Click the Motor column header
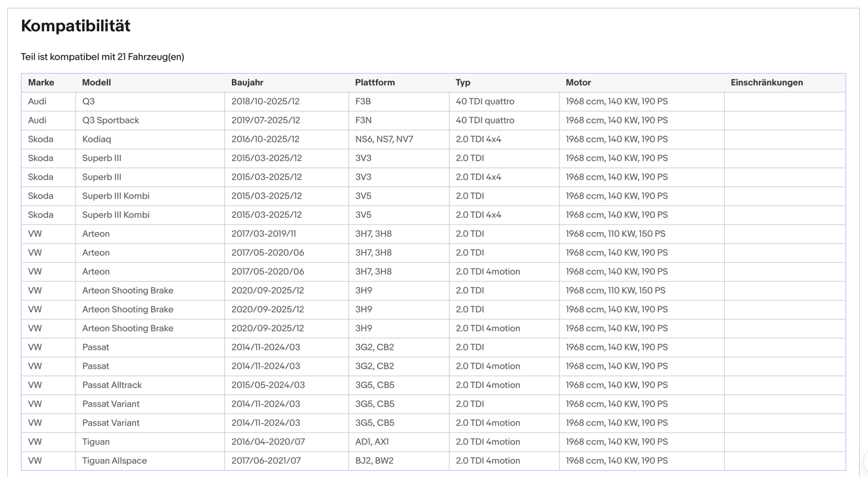 click(578, 83)
